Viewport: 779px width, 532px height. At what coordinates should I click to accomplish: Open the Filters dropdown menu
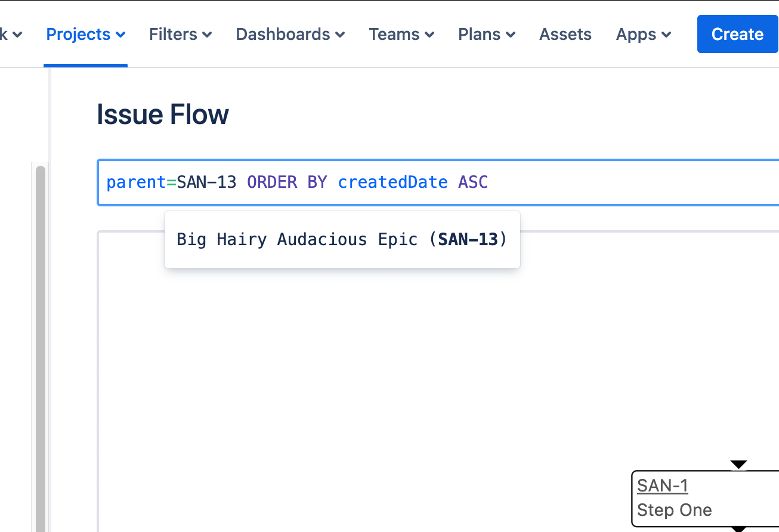pyautogui.click(x=180, y=35)
